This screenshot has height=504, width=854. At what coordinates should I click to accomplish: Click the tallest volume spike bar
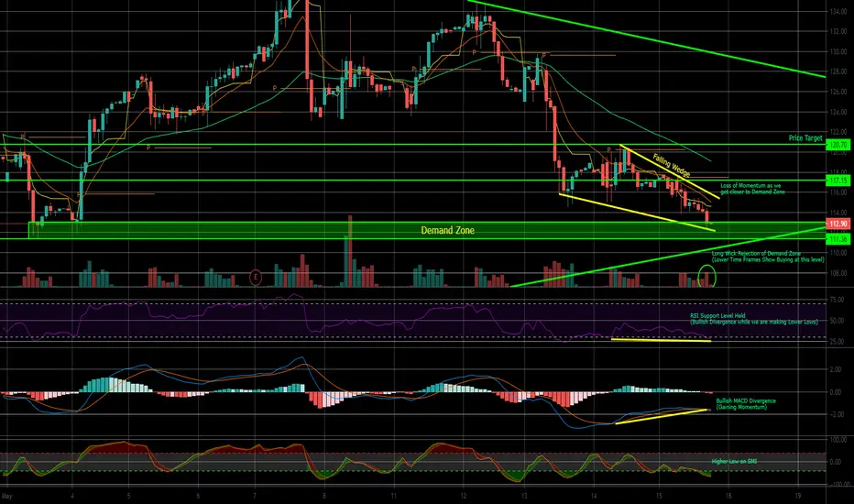tap(350, 251)
